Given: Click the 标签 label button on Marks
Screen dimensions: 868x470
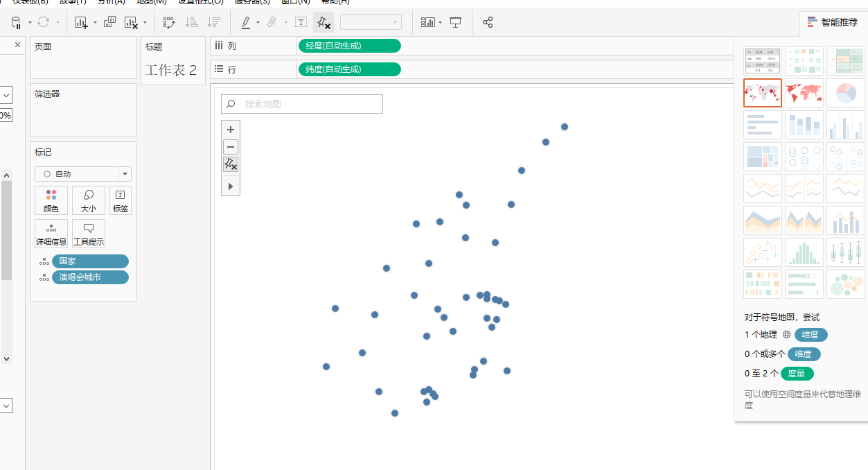Looking at the screenshot, I should (x=121, y=200).
